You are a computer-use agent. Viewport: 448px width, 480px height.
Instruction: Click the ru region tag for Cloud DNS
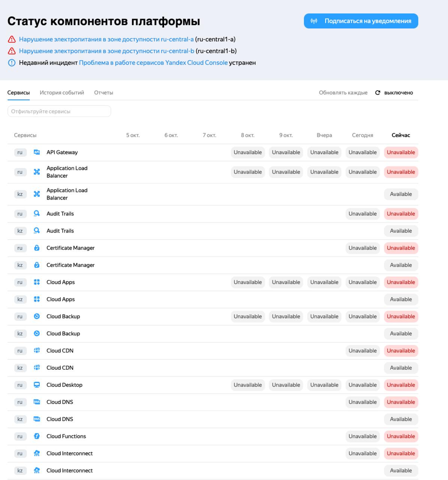[20, 402]
